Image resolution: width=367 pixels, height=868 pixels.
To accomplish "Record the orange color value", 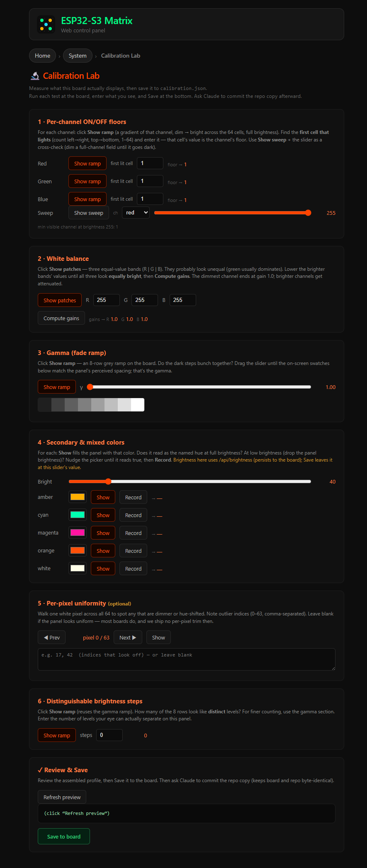I will point(133,551).
